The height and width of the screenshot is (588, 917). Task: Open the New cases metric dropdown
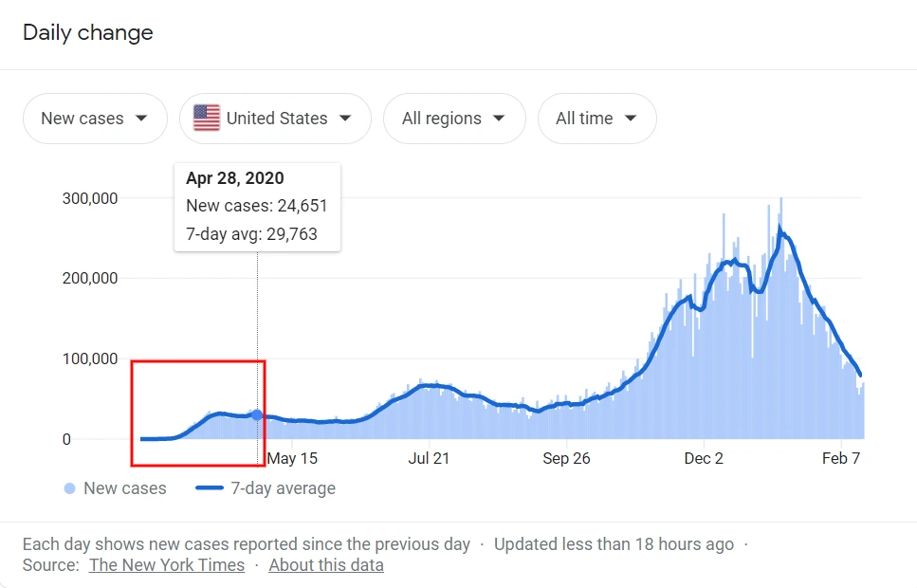pos(95,118)
